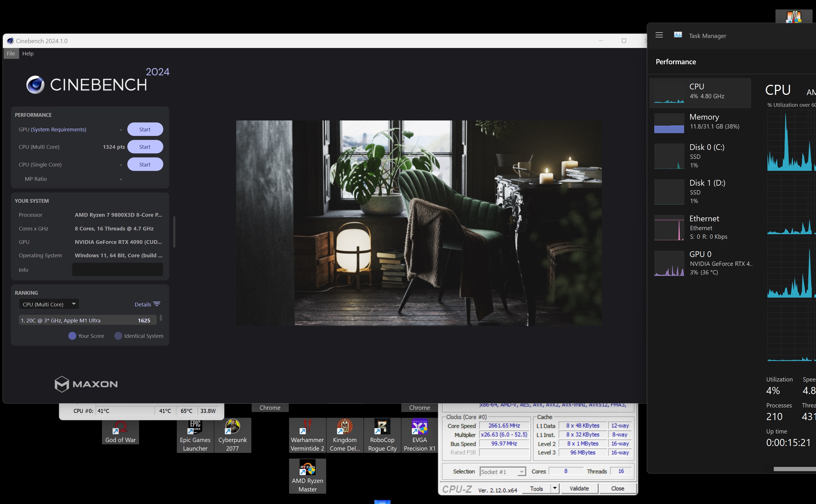The width and height of the screenshot is (816, 504).
Task: Click the Details filter icon in Ranking
Action: [x=157, y=304]
